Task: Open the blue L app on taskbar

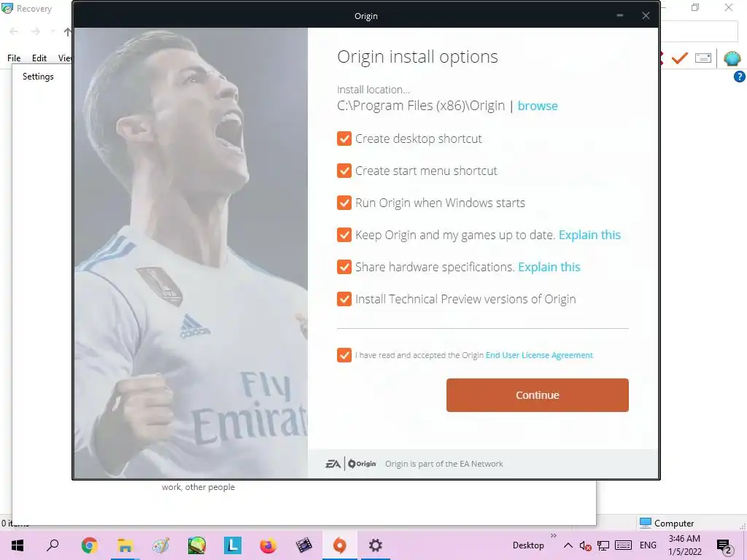Action: point(233,545)
